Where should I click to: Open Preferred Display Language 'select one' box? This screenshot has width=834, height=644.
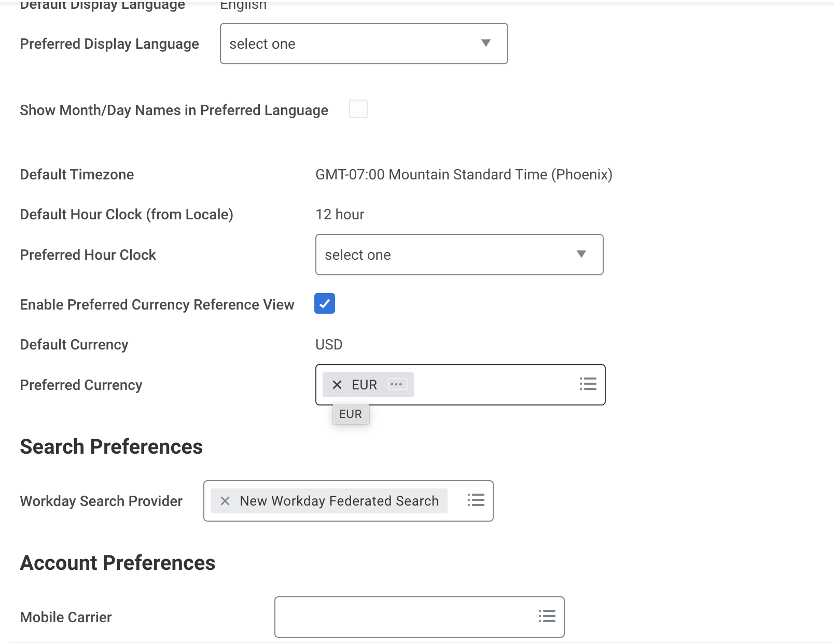(353, 44)
